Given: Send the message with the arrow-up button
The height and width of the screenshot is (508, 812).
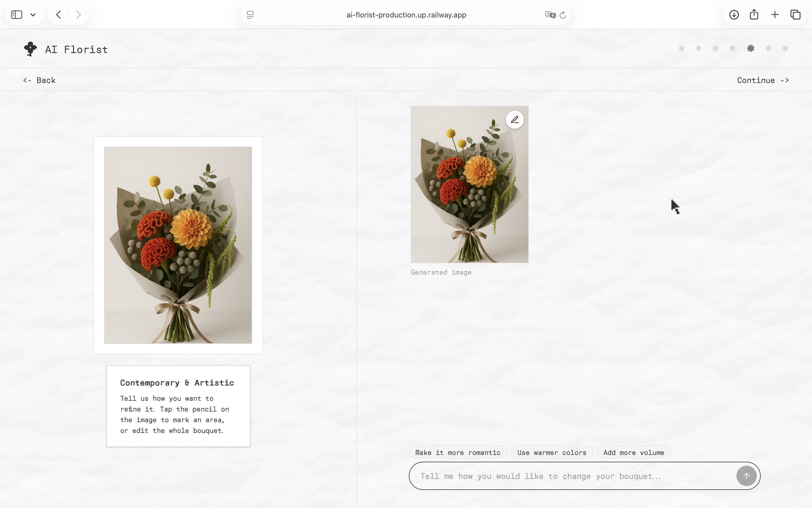Looking at the screenshot, I should tap(746, 476).
